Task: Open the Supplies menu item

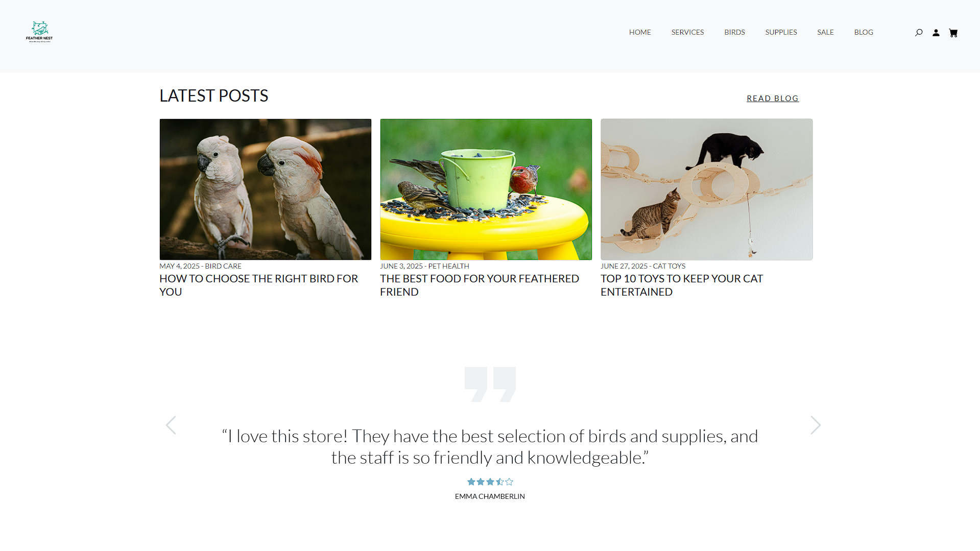Action: click(x=781, y=32)
